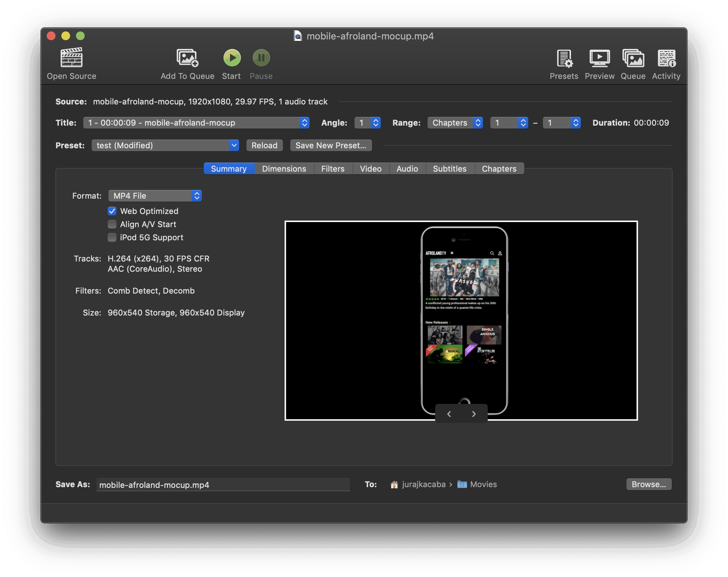Click the Movies folder in destination path
The image size is (728, 577).
(x=477, y=484)
